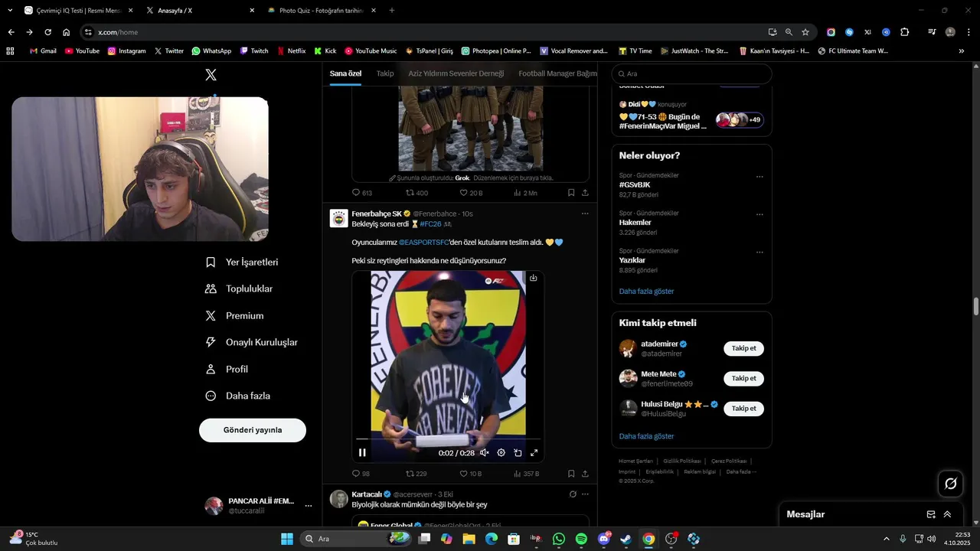This screenshot has height=551, width=980.
Task: Expand hidden bookmarks chevron
Action: (961, 51)
